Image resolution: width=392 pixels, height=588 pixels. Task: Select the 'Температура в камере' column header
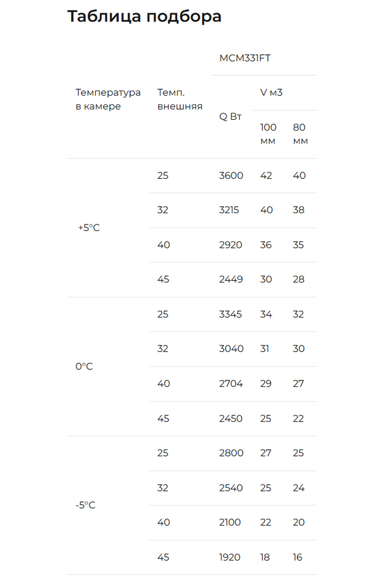(x=108, y=99)
